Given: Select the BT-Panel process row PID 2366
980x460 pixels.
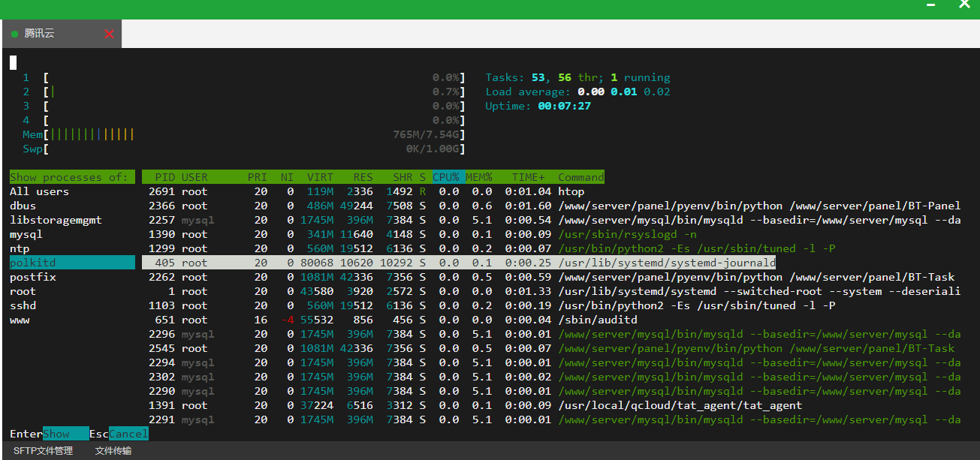Looking at the screenshot, I should click(551, 206).
